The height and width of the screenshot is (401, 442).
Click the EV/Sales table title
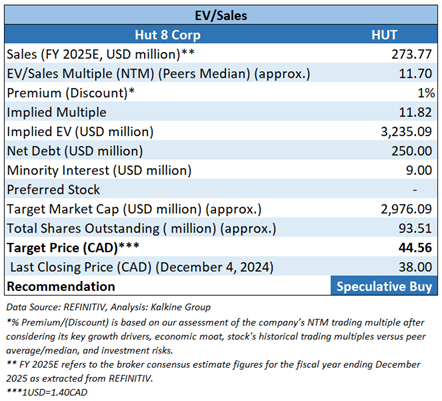[x=221, y=15]
